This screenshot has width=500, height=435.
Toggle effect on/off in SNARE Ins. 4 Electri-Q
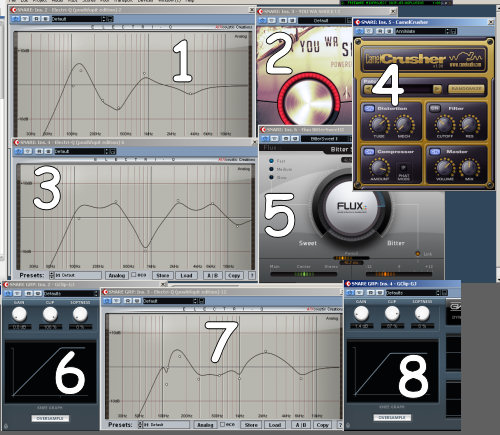[x=18, y=151]
